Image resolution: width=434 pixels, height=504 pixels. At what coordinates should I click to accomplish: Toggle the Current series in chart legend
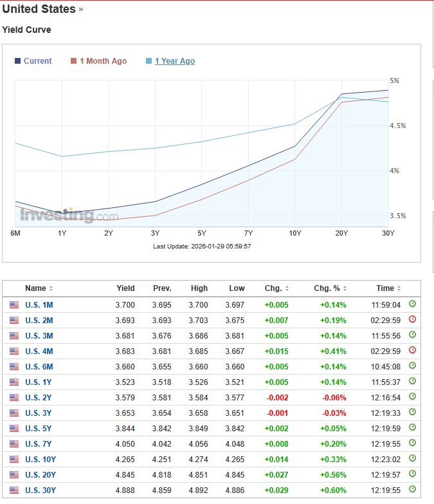click(x=37, y=61)
